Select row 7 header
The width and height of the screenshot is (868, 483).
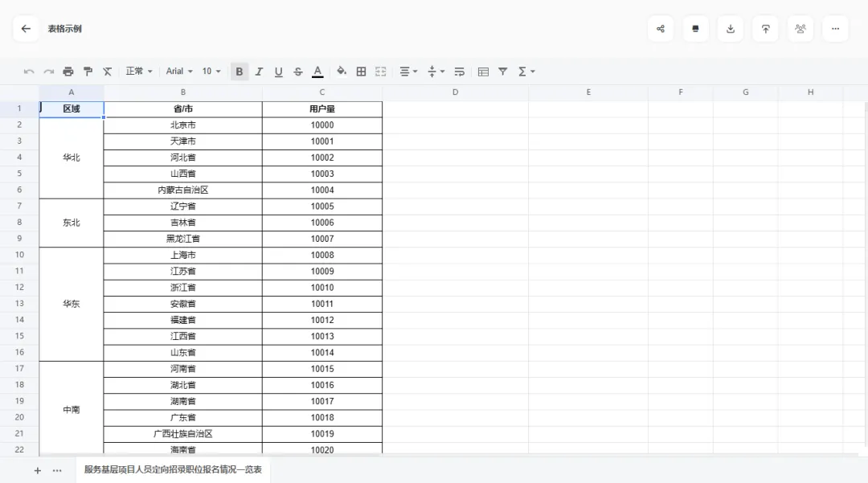pos(19,207)
